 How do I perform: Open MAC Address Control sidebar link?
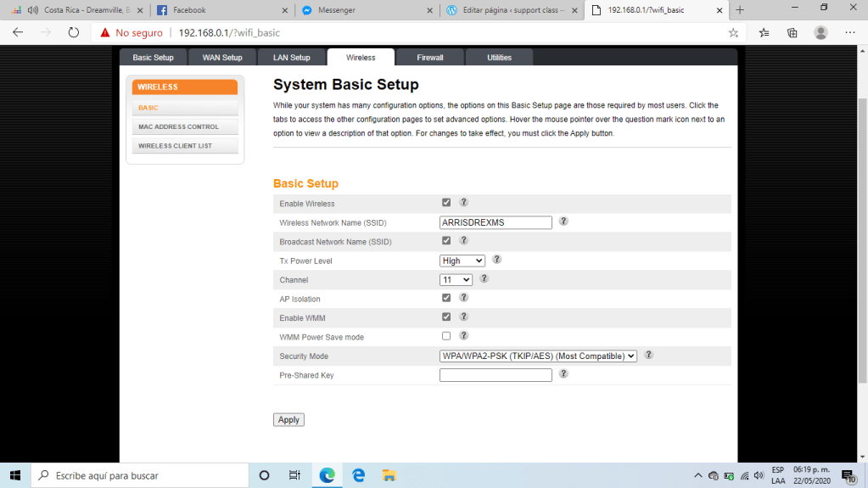(x=184, y=127)
